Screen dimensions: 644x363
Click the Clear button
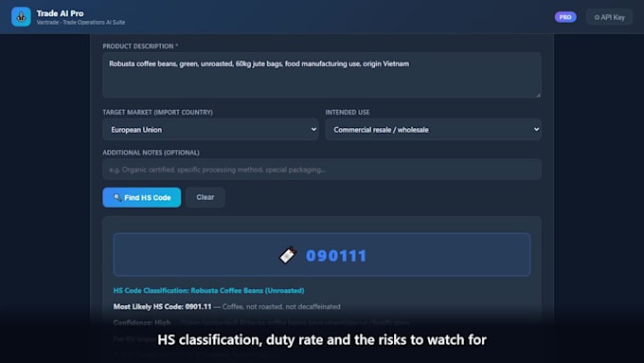pyautogui.click(x=205, y=197)
